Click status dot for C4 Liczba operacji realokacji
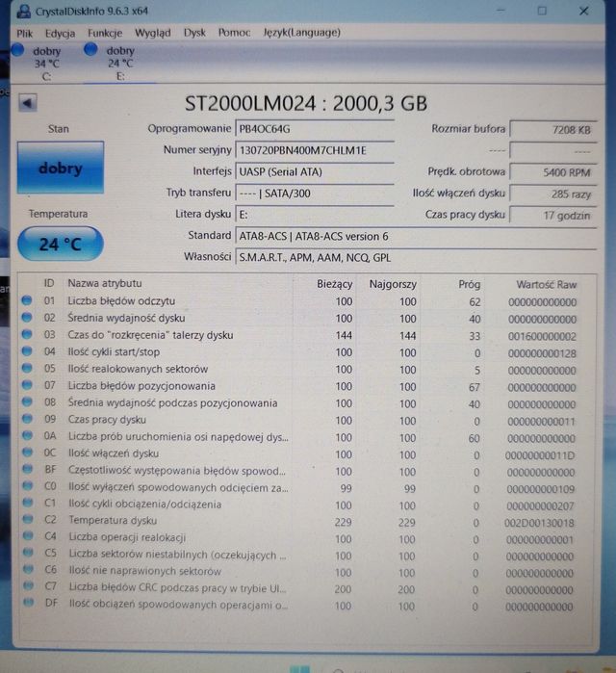The height and width of the screenshot is (673, 616). point(28,535)
